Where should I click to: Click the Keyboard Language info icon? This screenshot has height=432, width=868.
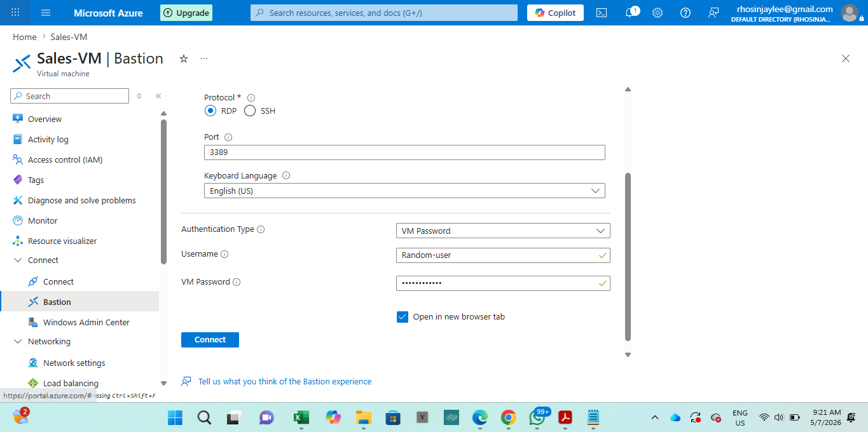286,176
